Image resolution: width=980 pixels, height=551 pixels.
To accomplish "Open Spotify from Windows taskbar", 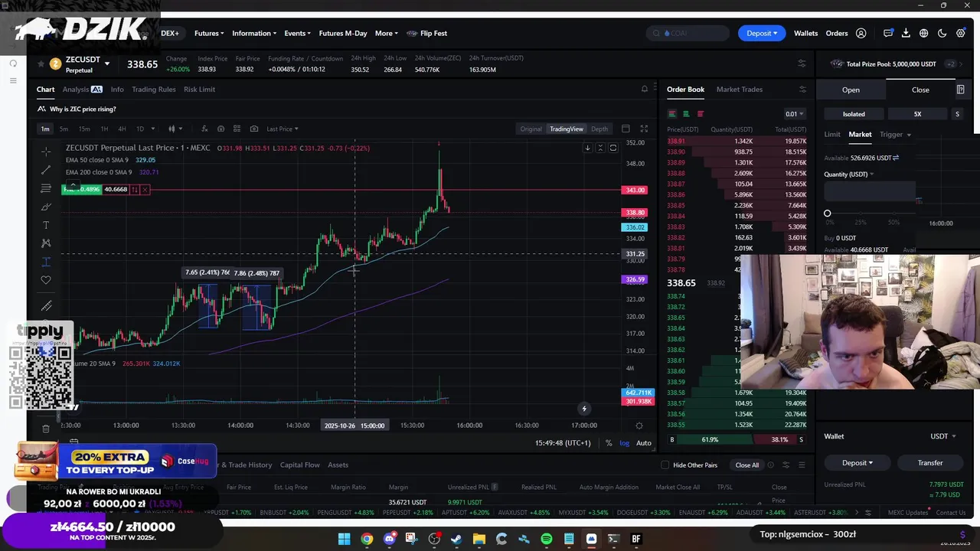I will [x=546, y=539].
